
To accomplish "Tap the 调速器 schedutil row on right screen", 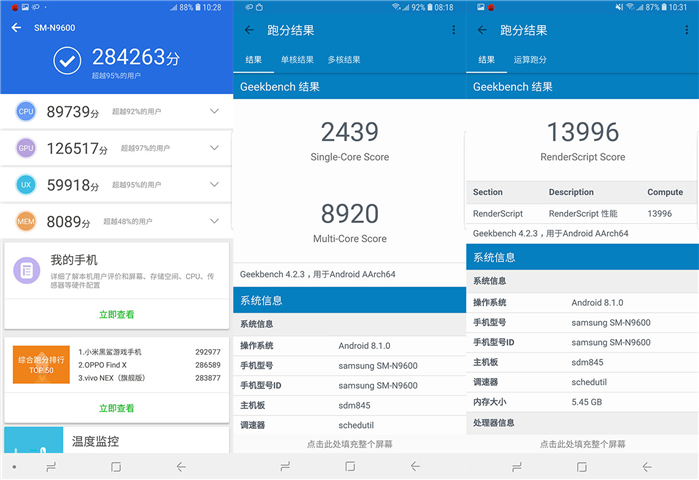I will click(582, 382).
